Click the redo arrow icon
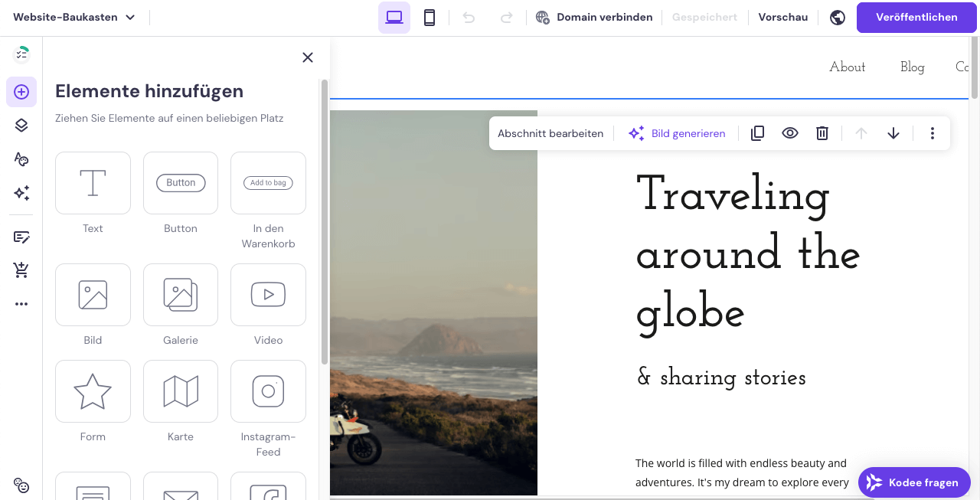Screen dimensions: 980x500 click(506, 17)
